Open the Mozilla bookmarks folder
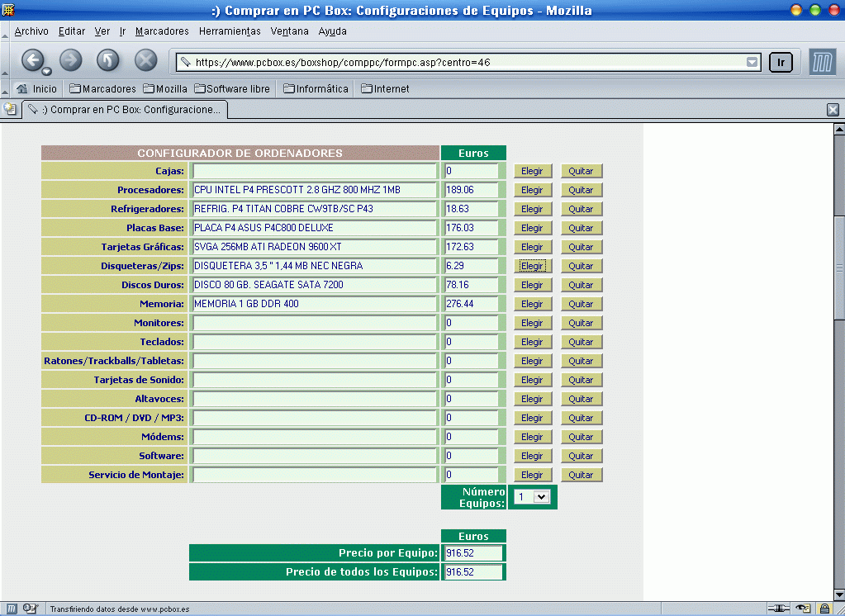 tap(165, 89)
